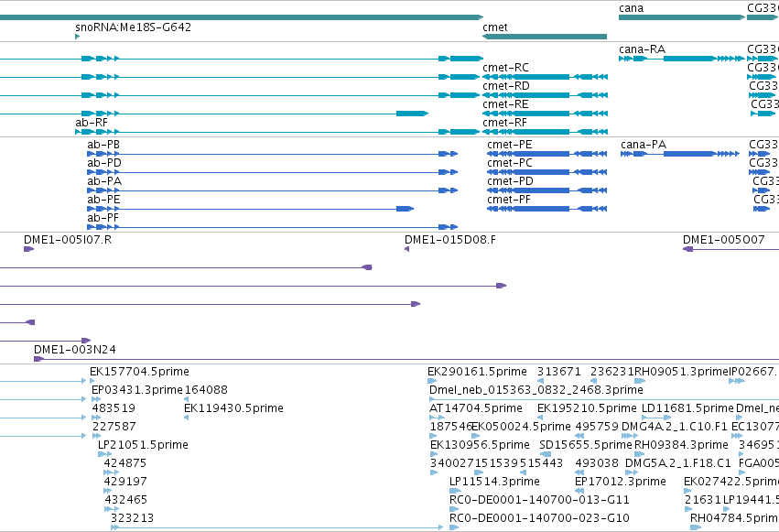Image resolution: width=779 pixels, height=532 pixels.
Task: Click the 227587 feature label
Action: 114,427
